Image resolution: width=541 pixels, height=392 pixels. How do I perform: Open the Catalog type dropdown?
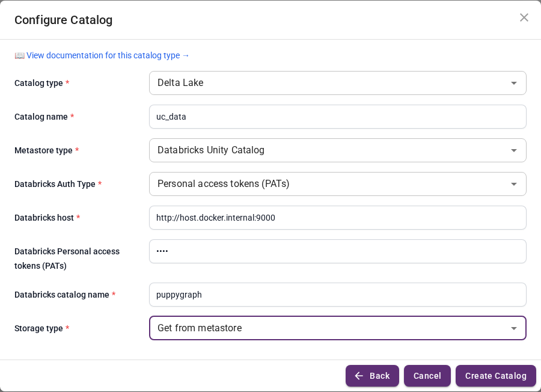pos(337,83)
